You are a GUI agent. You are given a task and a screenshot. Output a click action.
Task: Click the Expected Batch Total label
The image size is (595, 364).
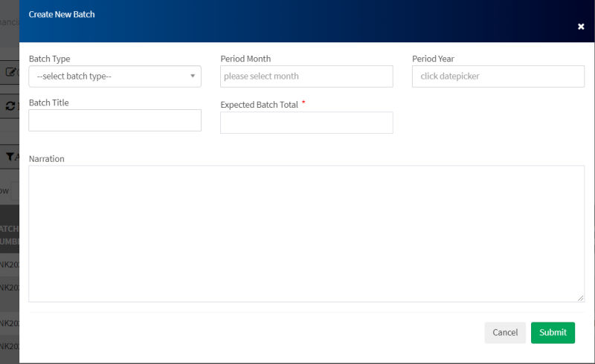click(259, 105)
